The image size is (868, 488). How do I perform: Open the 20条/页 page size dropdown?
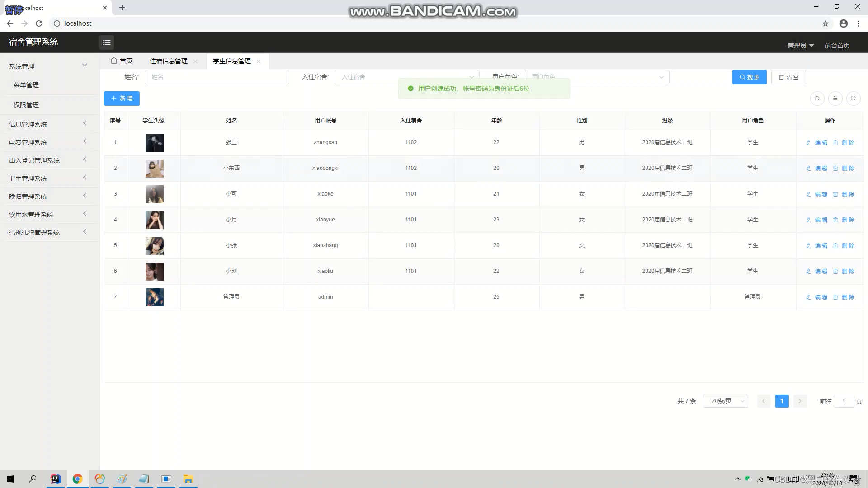(725, 401)
